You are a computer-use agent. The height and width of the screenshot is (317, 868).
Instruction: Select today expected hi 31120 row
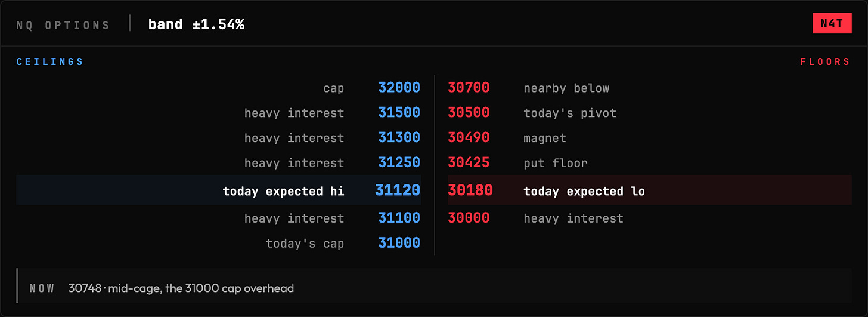(x=219, y=190)
